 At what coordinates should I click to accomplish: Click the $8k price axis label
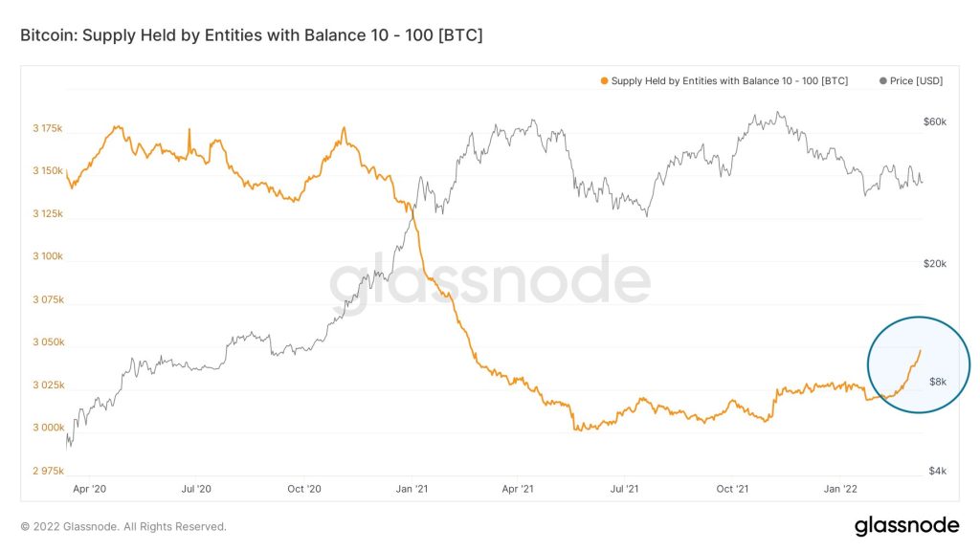pyautogui.click(x=937, y=383)
